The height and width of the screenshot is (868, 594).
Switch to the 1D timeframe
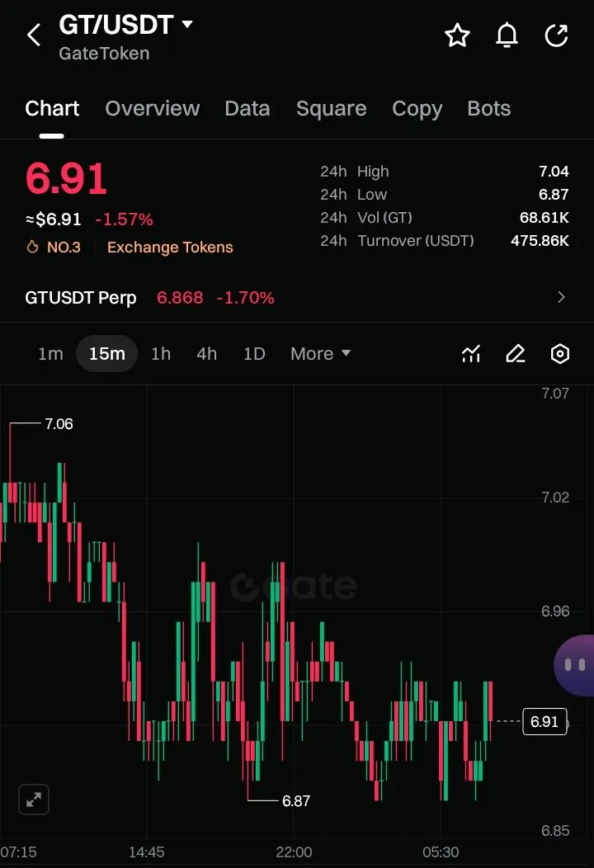pos(254,353)
